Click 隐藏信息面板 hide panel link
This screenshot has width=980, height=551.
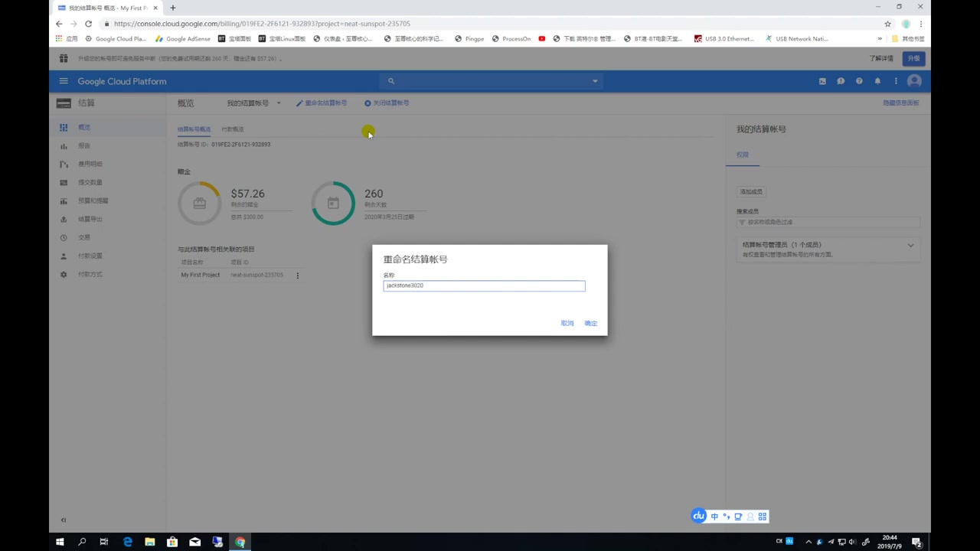901,103
